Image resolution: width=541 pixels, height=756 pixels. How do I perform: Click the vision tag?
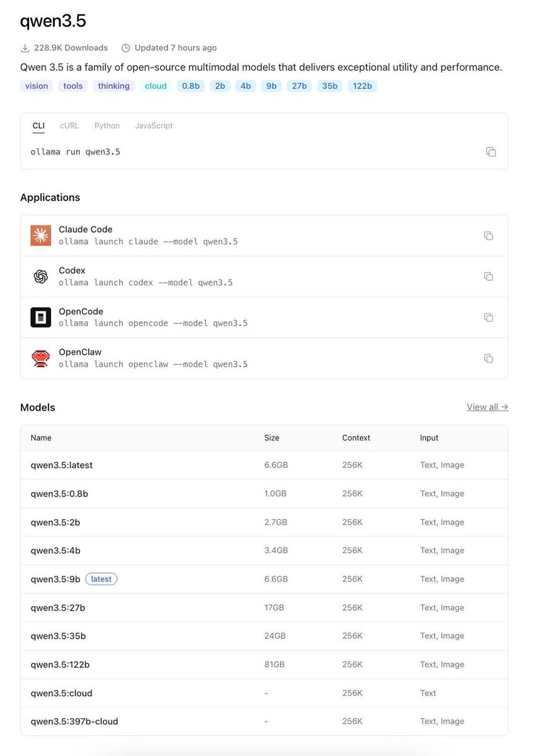point(37,86)
